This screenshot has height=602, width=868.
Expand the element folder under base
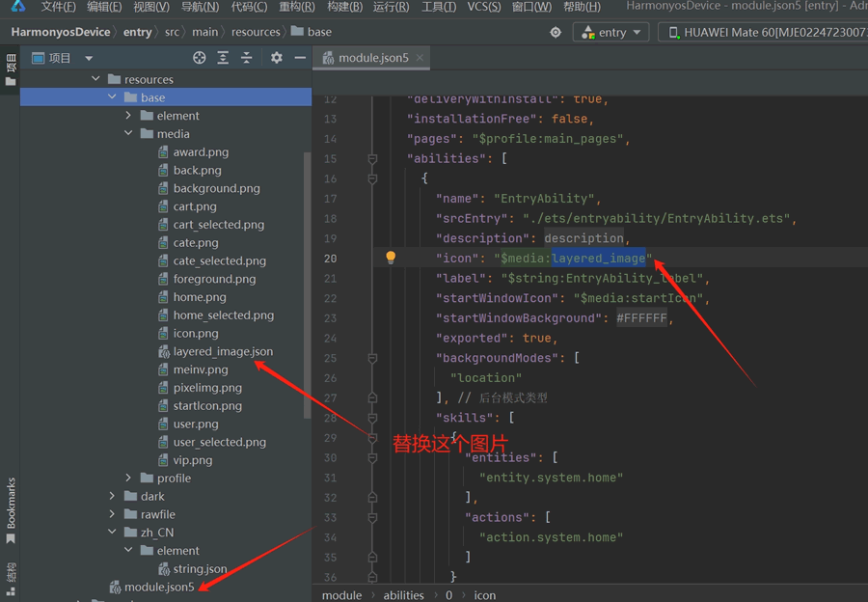click(128, 115)
